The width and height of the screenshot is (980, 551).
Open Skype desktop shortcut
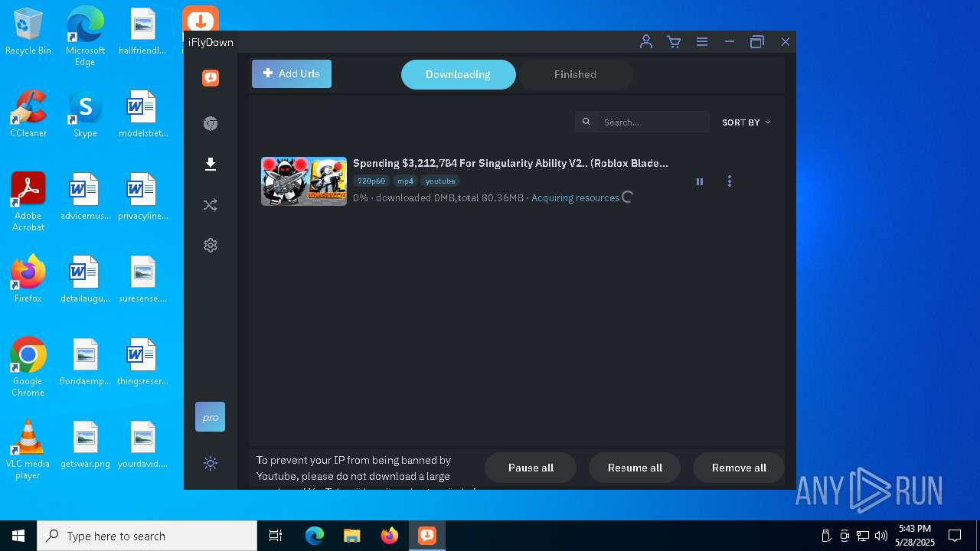point(85,115)
